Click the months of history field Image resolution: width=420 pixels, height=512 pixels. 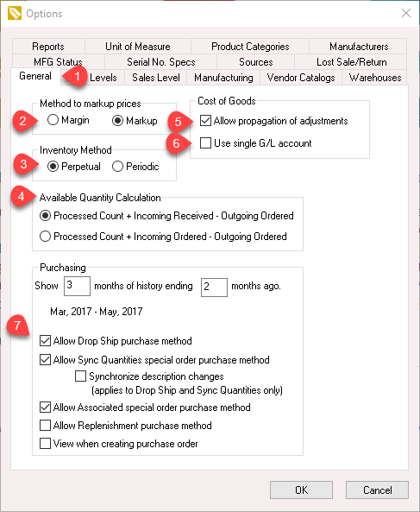pos(77,286)
